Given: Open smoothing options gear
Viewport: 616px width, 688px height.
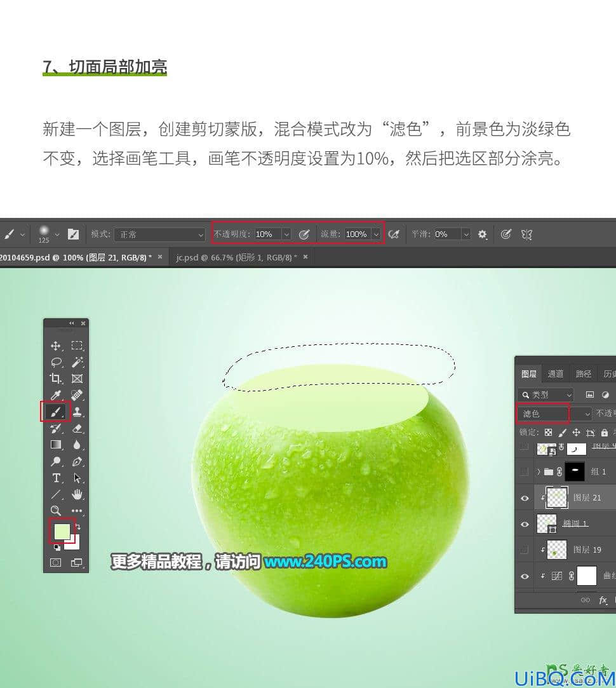Looking at the screenshot, I should [x=482, y=234].
